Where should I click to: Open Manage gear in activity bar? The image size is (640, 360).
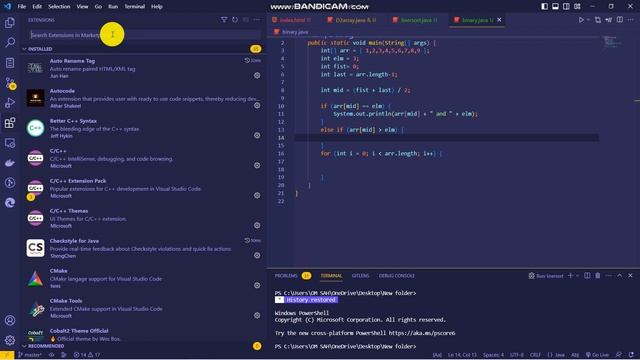10,340
